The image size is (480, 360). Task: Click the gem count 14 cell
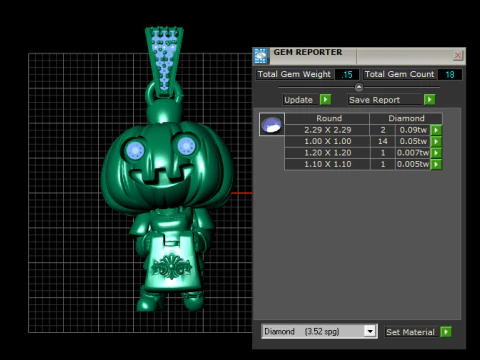[383, 141]
